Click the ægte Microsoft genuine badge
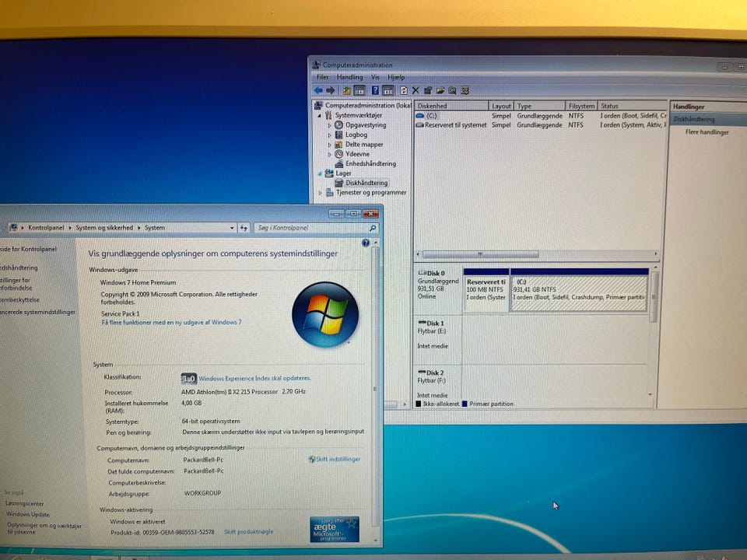Screen dimensions: 747x560 334,529
